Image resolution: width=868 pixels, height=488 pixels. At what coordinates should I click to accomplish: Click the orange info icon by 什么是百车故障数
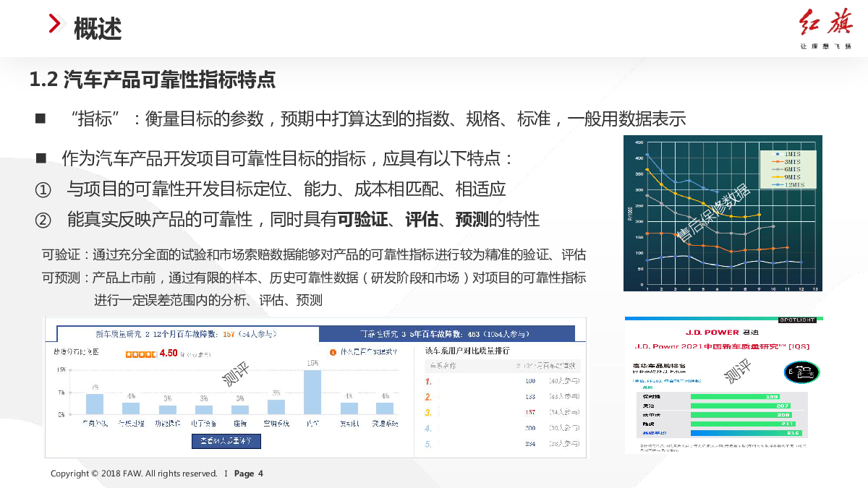[x=333, y=353]
